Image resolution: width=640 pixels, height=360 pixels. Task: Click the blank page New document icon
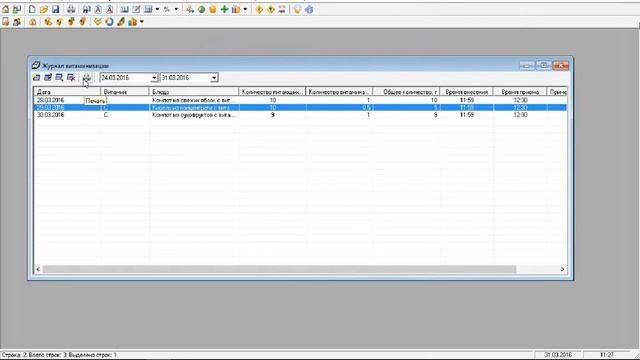32,9
